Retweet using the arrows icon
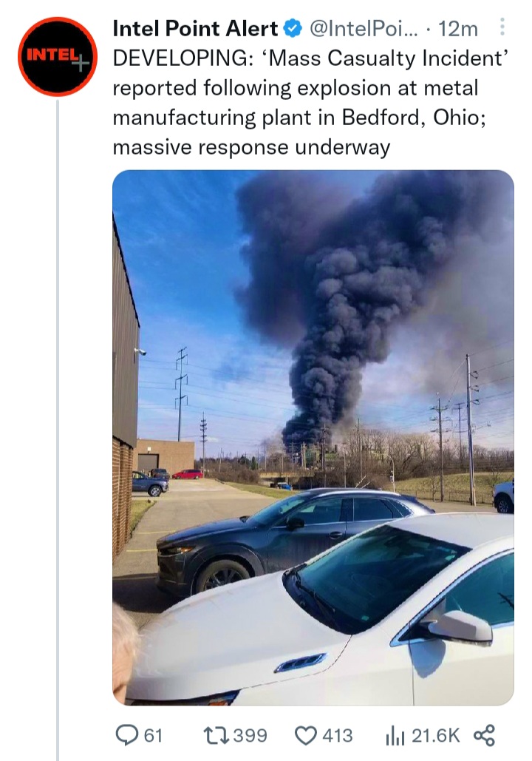This screenshot has height=761, width=532. (x=216, y=735)
